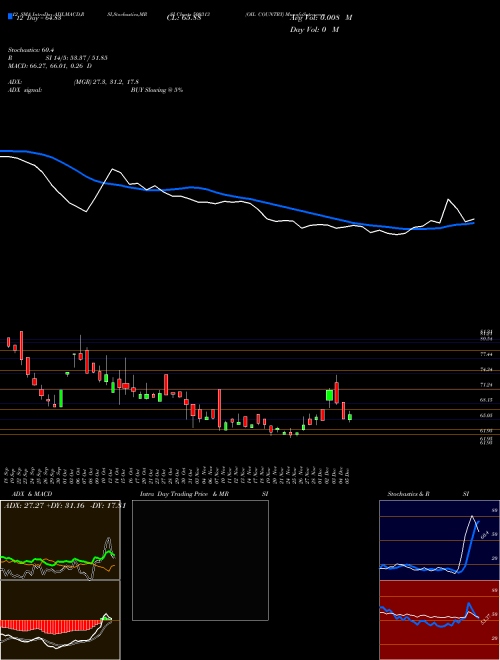Click the blue-background Stochastics chart panel

(x=439, y=540)
